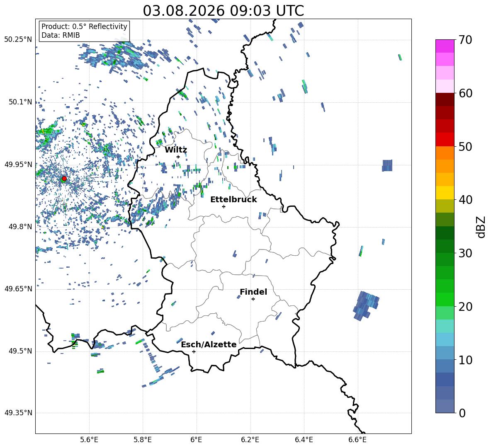The width and height of the screenshot is (491, 448).
Task: Select the Findel city label
Action: point(253,292)
